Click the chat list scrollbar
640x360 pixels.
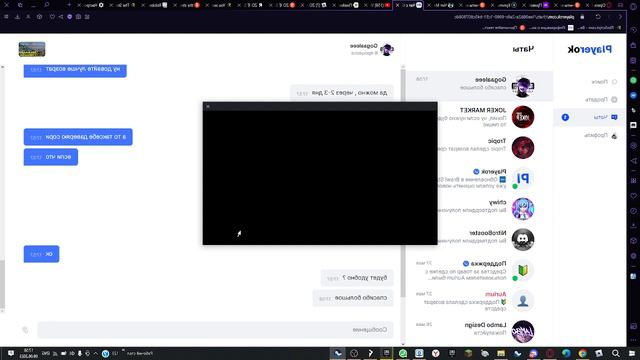click(403, 184)
